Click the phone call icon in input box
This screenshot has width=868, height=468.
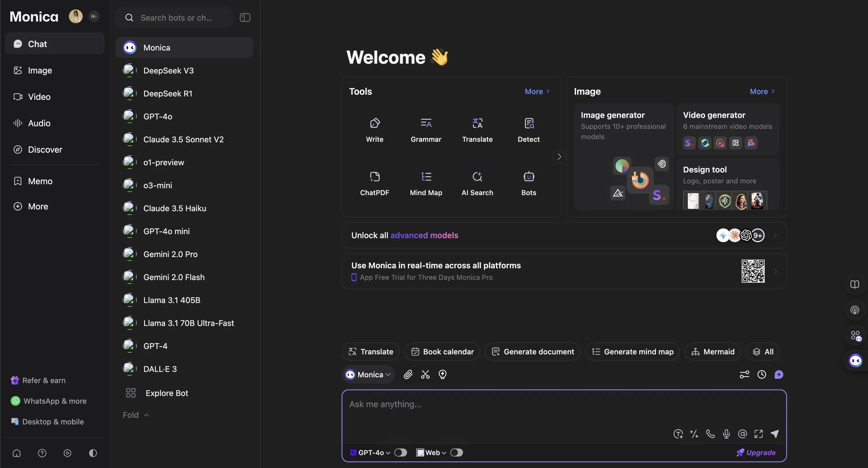tap(710, 434)
